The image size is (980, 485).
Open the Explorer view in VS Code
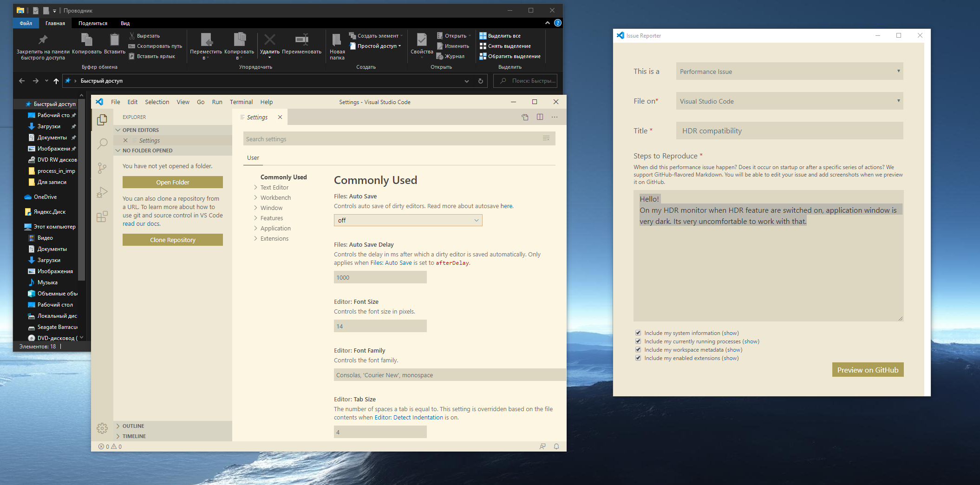click(x=102, y=119)
